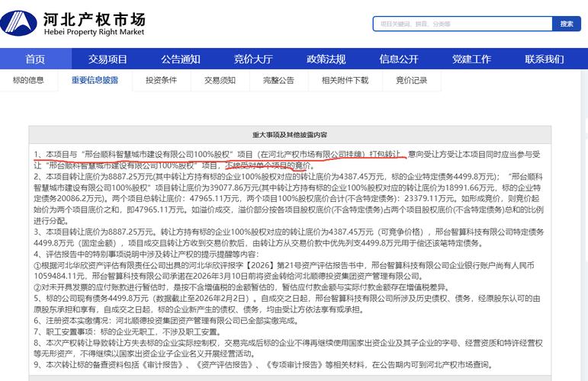Click the 搜索 search button

pos(566,24)
